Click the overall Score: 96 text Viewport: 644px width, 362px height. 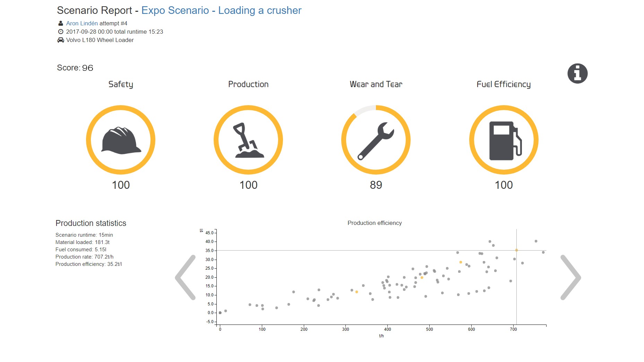click(75, 68)
